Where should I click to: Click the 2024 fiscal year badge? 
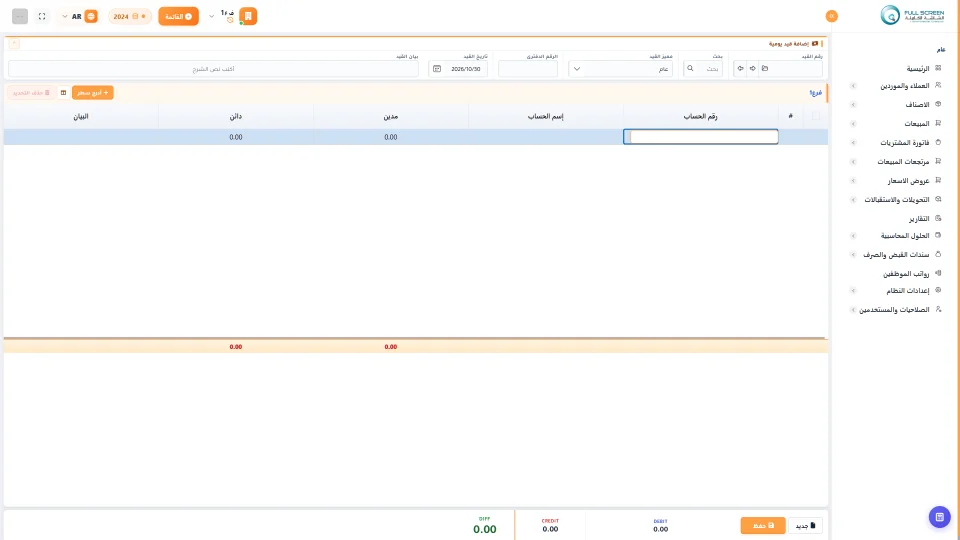point(129,17)
